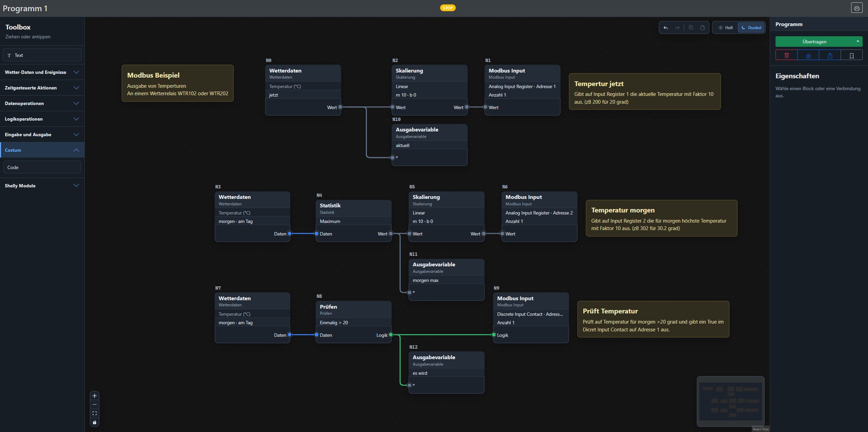Expand Wetter-Daten und Ereignisse section
The image size is (868, 432).
(42, 72)
